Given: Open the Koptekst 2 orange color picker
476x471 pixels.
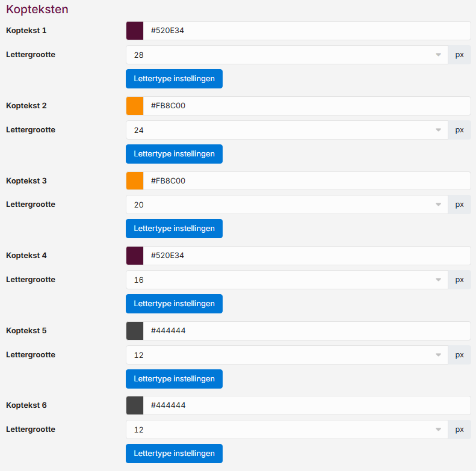Looking at the screenshot, I should pyautogui.click(x=135, y=106).
